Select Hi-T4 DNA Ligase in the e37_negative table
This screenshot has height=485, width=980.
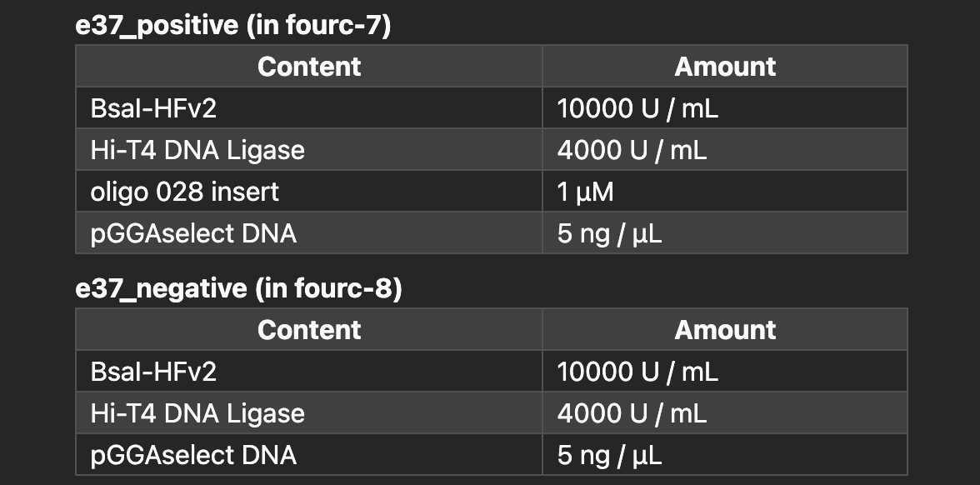(197, 413)
